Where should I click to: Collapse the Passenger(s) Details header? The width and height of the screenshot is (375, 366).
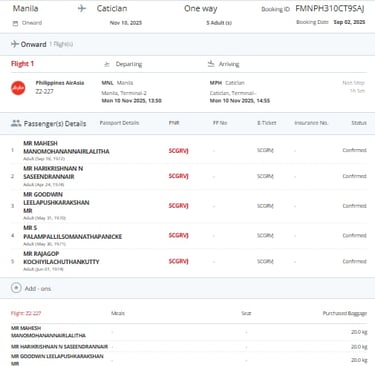pos(187,123)
